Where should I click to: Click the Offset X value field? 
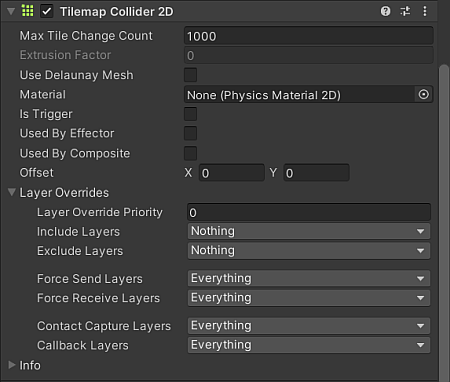point(232,173)
